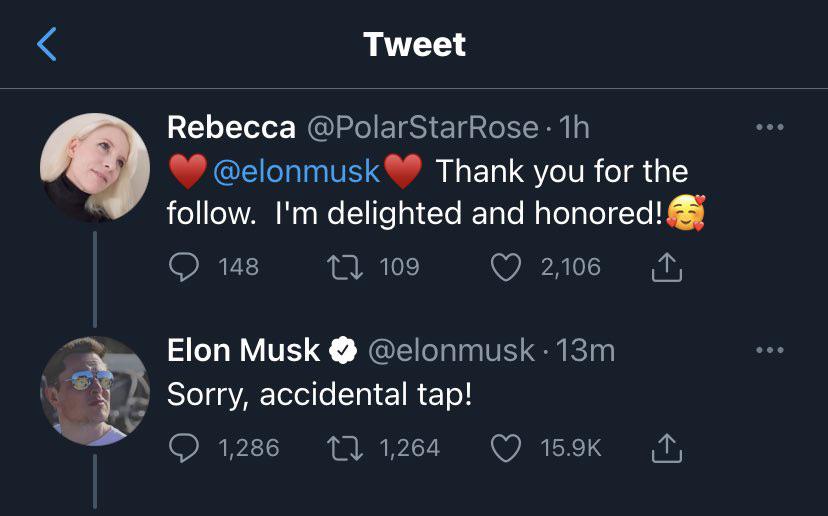Reply to Elon Musk's tweet
828x516 pixels.
click(183, 448)
